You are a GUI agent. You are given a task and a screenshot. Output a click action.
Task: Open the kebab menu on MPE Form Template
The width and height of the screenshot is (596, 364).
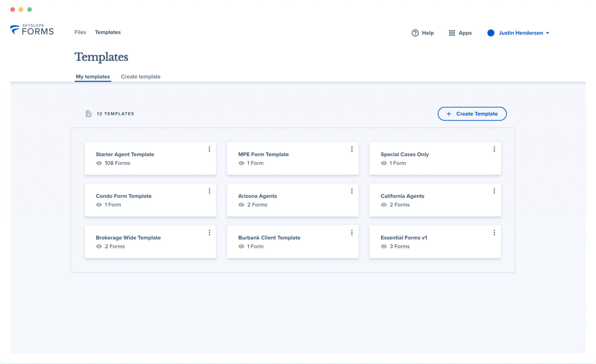pyautogui.click(x=352, y=149)
